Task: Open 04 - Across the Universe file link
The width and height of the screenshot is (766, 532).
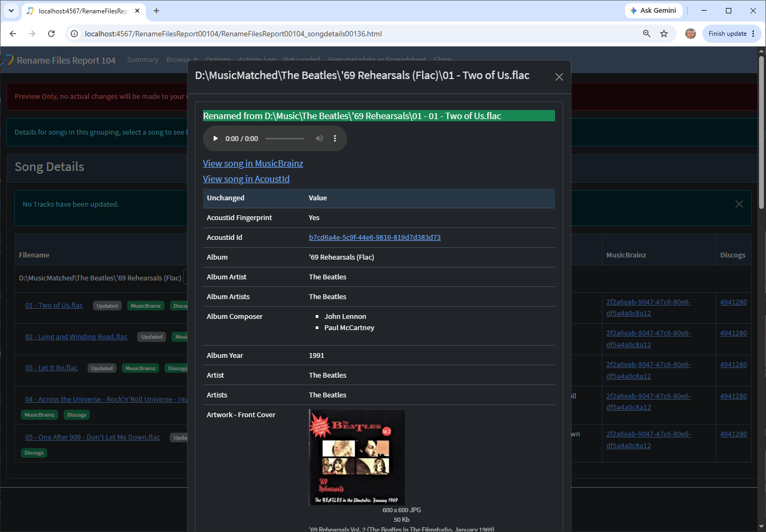Action: [106, 400]
